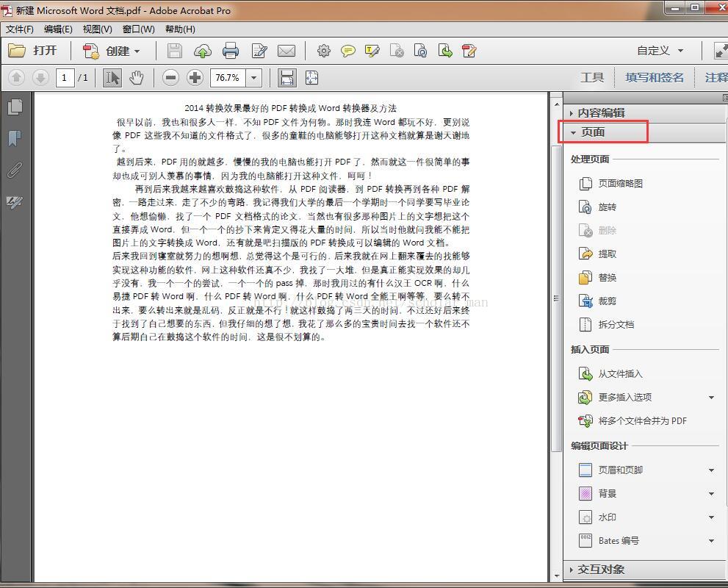Viewport: 728px width, 588px height.
Task: Click the Print icon
Action: [231, 51]
